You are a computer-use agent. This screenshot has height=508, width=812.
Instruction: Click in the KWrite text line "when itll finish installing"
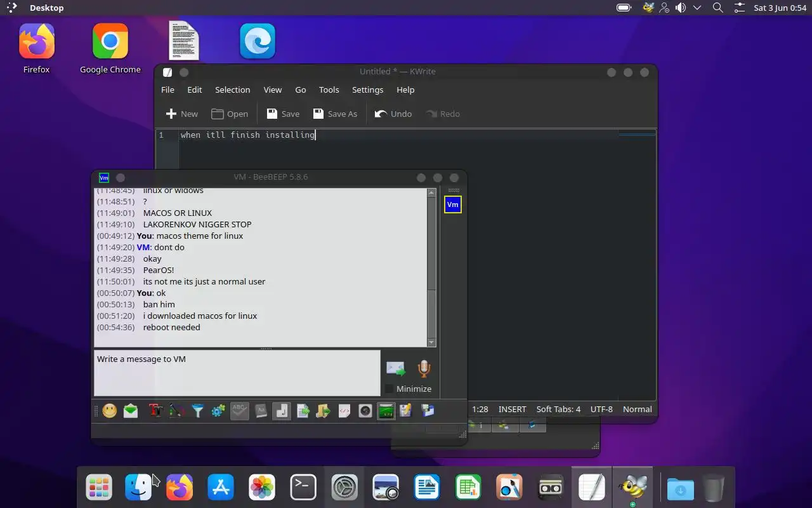point(247,135)
